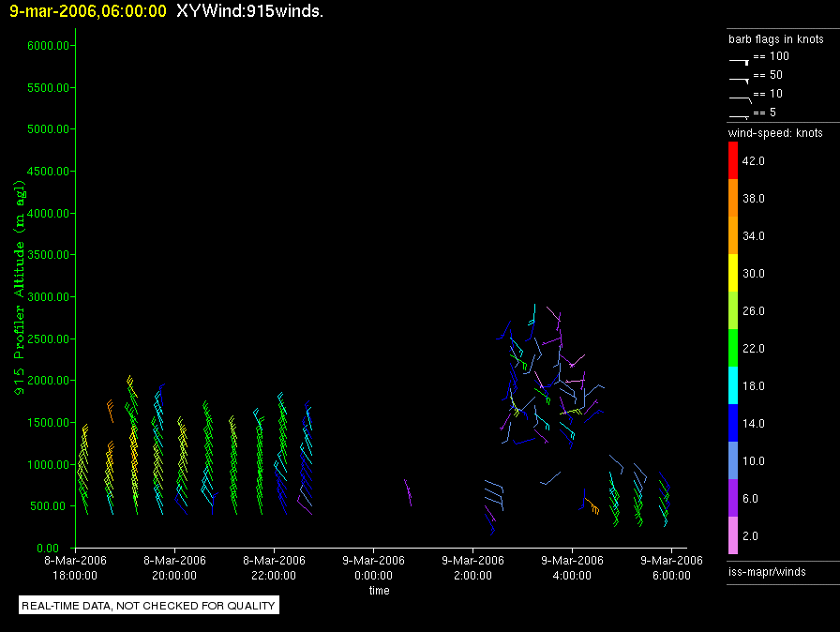The height and width of the screenshot is (632, 840).
Task: Click the 2500.00 altitude tick label
Action: coord(48,339)
